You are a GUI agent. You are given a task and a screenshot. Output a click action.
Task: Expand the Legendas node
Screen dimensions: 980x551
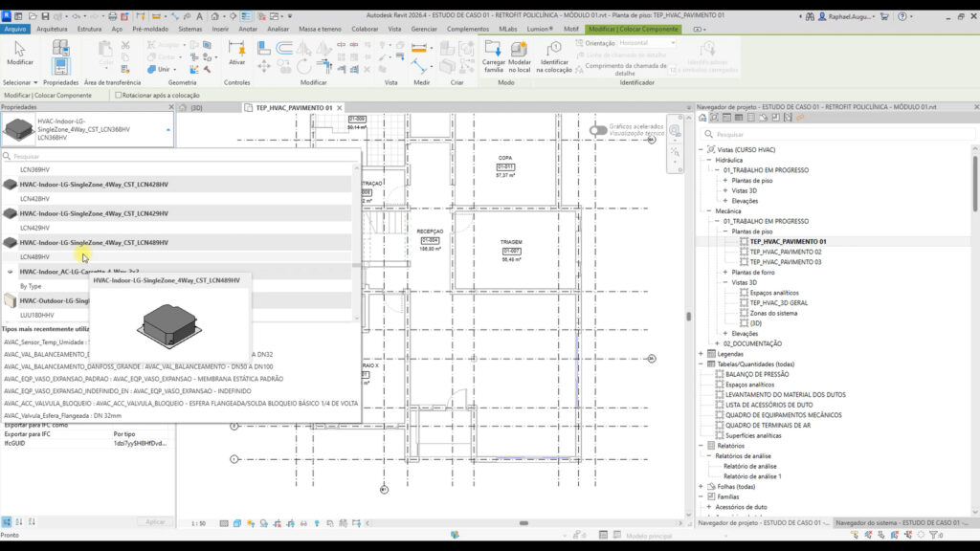(702, 354)
